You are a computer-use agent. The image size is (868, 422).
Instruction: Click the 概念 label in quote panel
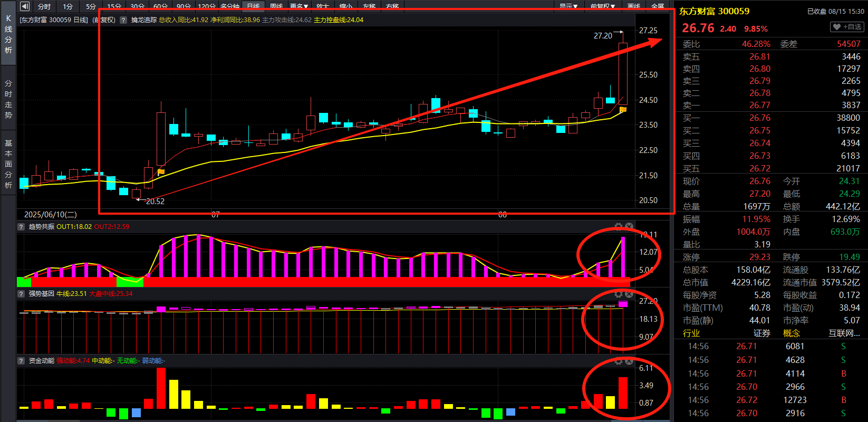(792, 333)
